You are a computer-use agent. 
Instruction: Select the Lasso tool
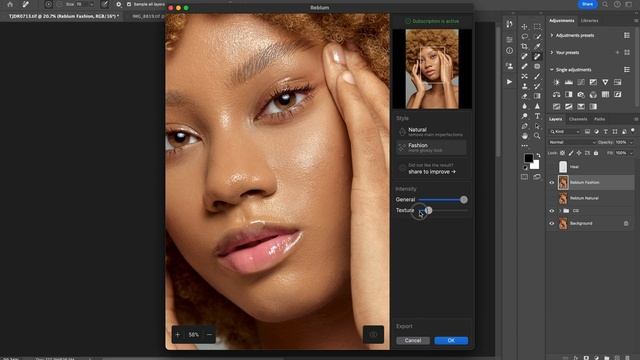coord(524,37)
